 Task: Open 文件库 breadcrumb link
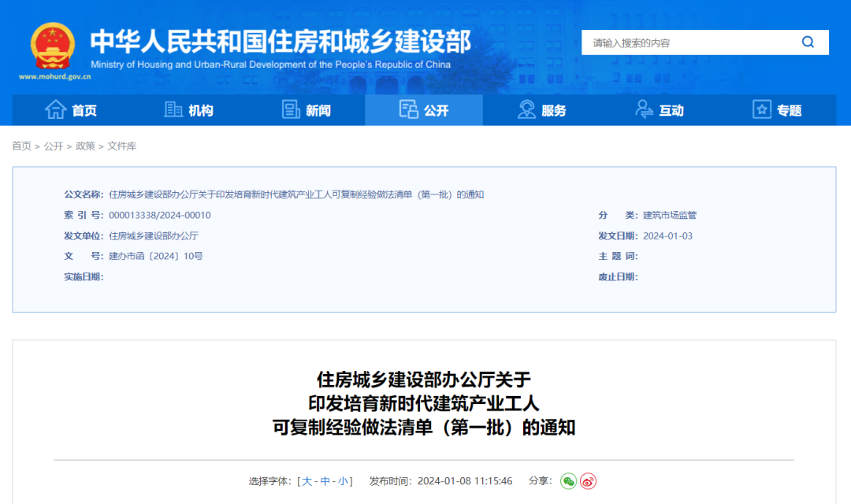coord(122,146)
